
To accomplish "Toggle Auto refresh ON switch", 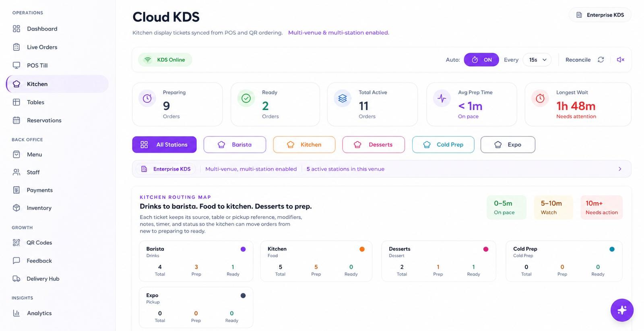I will click(x=481, y=60).
